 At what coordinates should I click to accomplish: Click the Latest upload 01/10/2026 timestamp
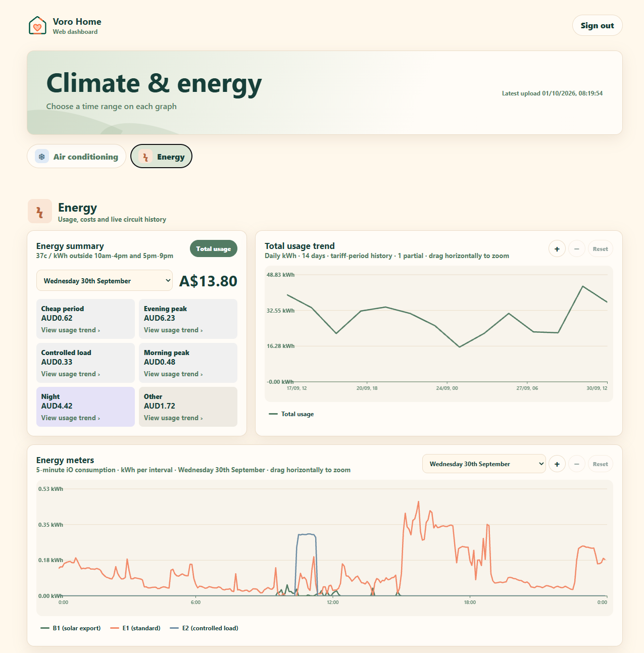[x=552, y=93]
